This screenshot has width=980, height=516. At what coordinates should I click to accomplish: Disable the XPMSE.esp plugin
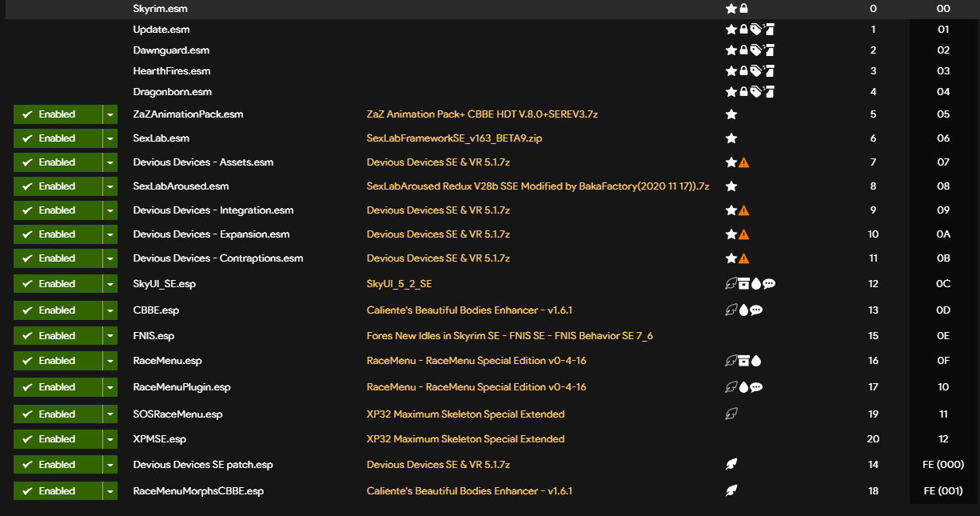pos(58,439)
